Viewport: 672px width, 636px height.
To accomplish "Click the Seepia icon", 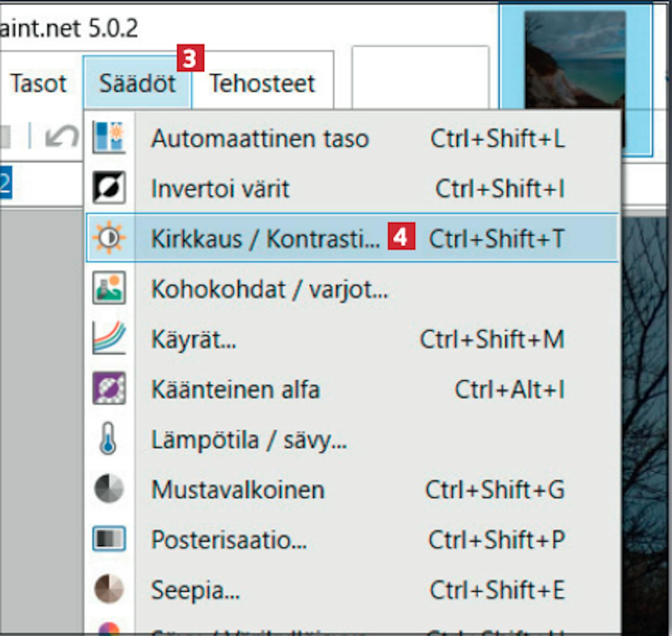I will pyautogui.click(x=109, y=589).
